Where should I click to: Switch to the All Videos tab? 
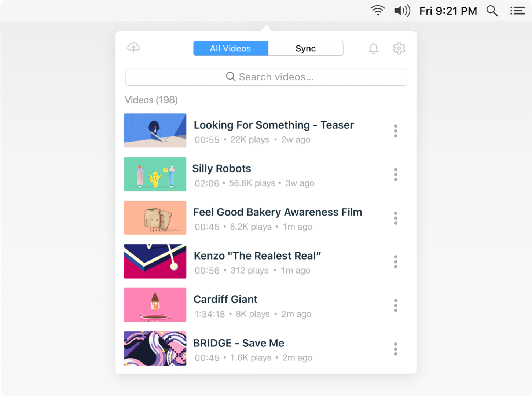(x=231, y=48)
